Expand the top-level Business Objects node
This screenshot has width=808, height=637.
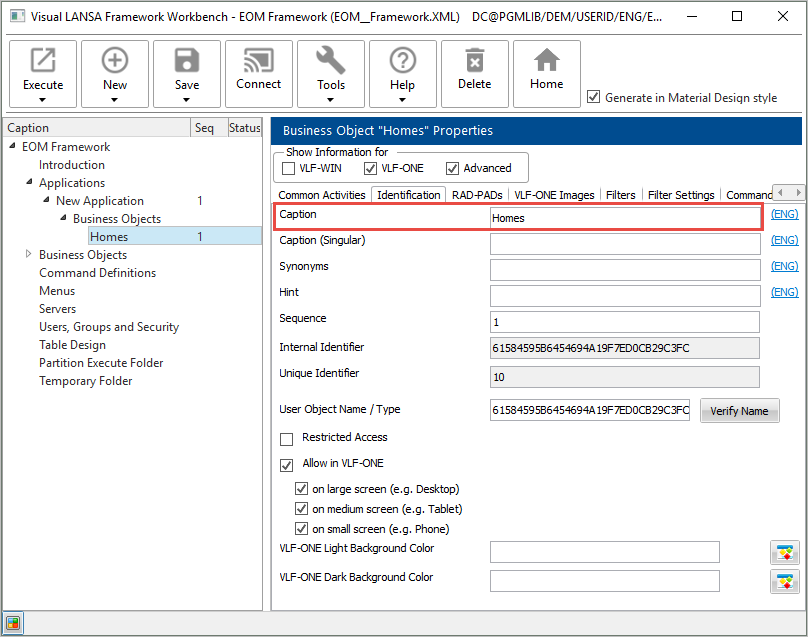(x=28, y=254)
